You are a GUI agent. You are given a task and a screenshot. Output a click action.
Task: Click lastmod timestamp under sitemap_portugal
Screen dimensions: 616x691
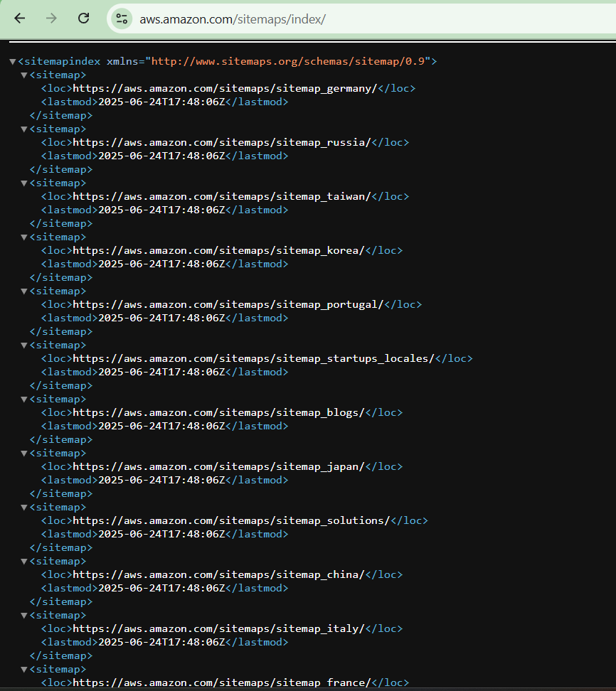(162, 318)
